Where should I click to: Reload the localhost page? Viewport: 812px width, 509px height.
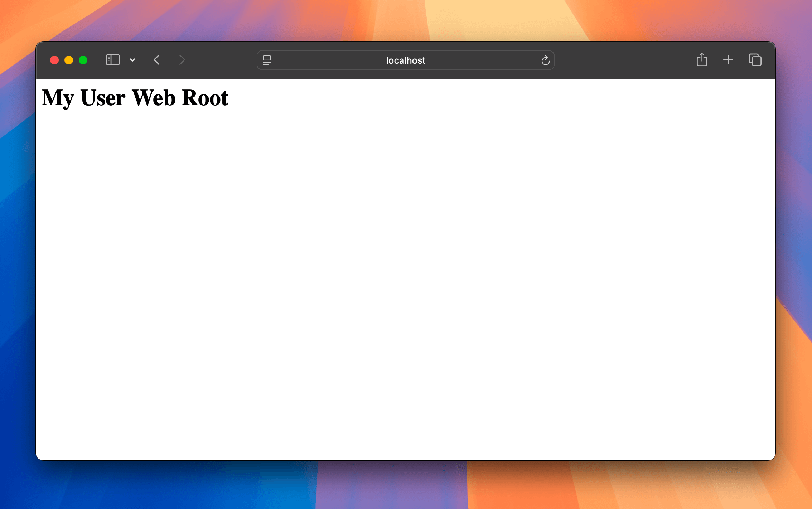coord(545,60)
